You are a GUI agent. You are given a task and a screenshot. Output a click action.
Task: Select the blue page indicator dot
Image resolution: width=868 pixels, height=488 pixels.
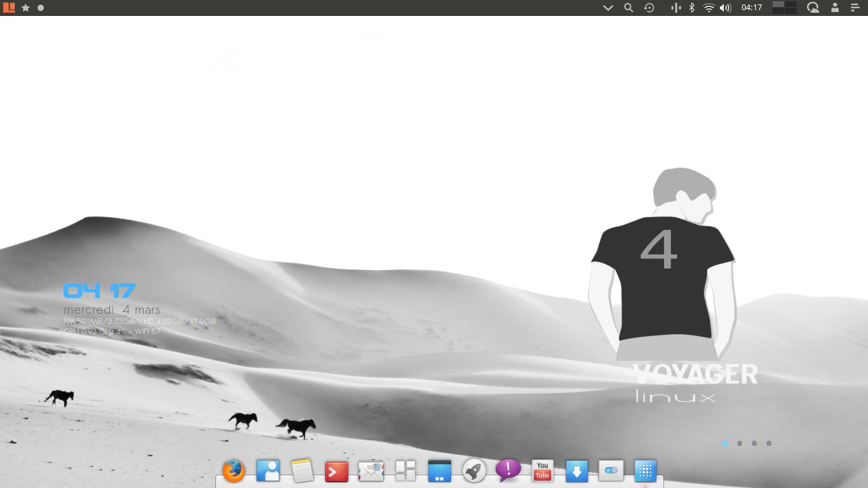(725, 444)
